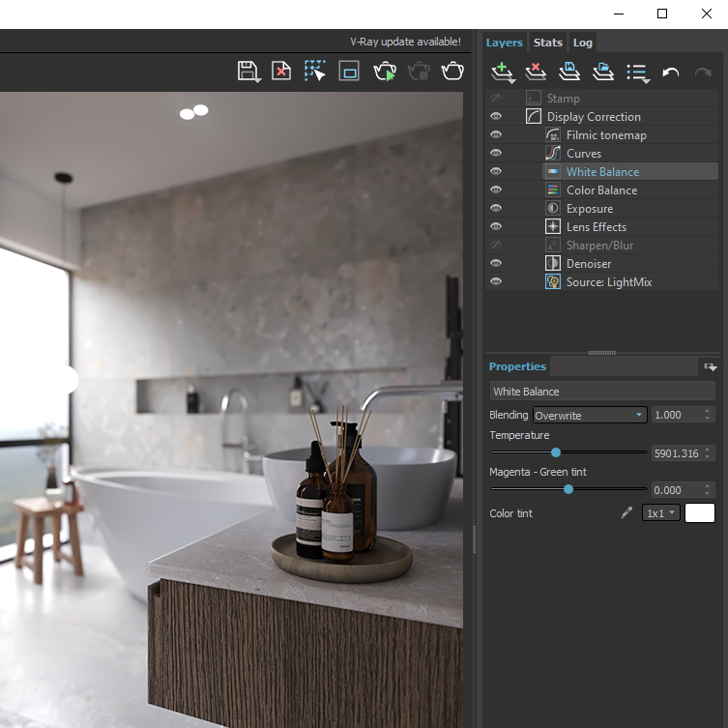
Task: Hide the Filmic tonemap layer
Action: pyautogui.click(x=496, y=135)
